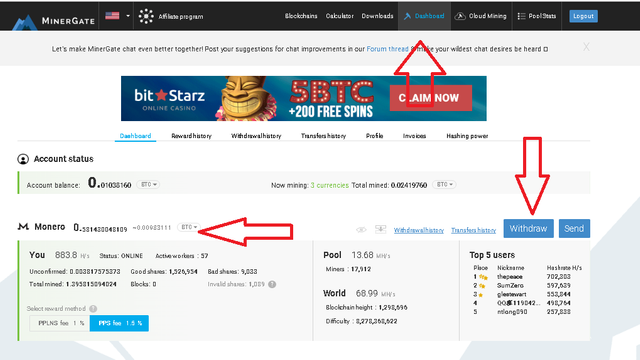Screen dimensions: 640x360
Task: Toggle the Monero visibility eye icon
Action: [361, 229]
